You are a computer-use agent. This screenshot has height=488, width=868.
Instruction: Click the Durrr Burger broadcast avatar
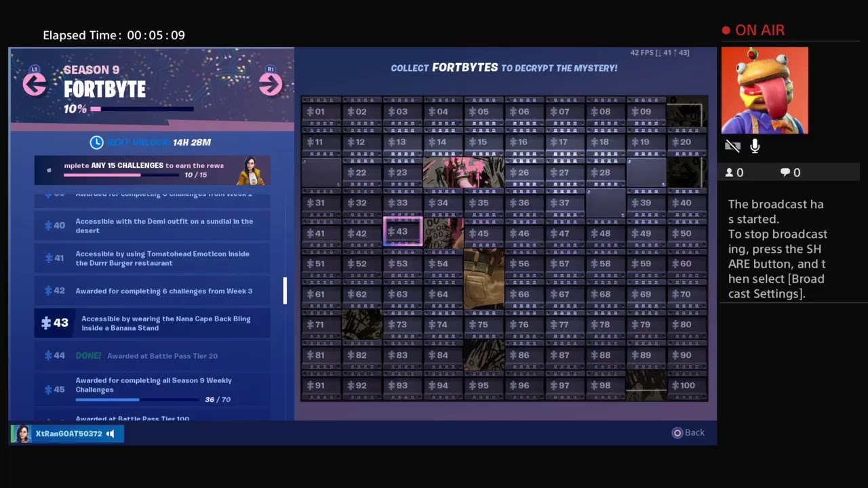[x=765, y=90]
